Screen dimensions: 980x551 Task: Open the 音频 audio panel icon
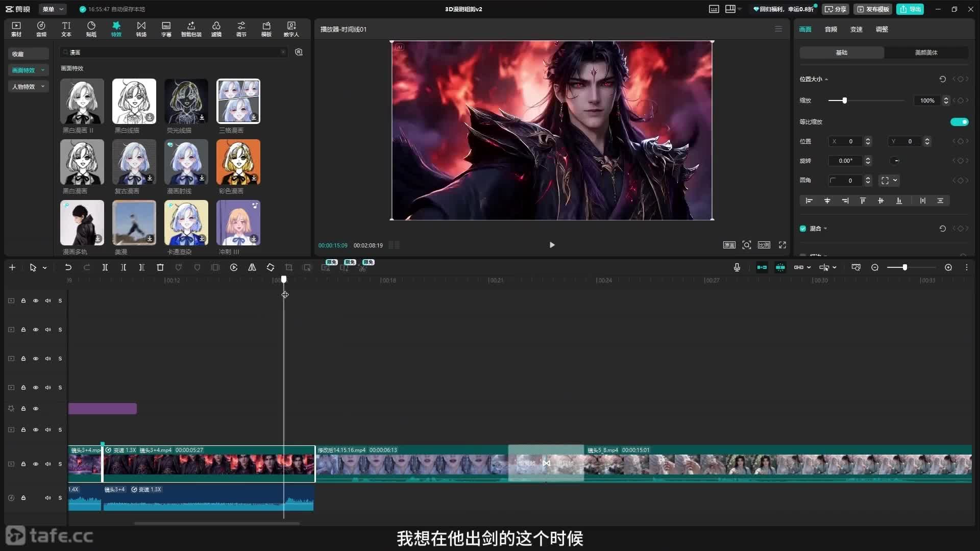[x=41, y=29]
